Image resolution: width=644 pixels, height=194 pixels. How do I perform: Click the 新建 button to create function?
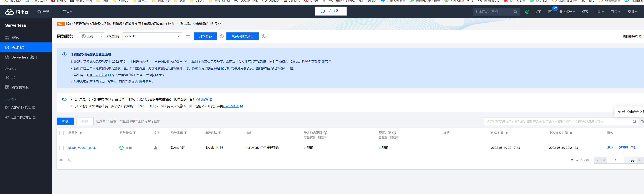tap(65, 121)
